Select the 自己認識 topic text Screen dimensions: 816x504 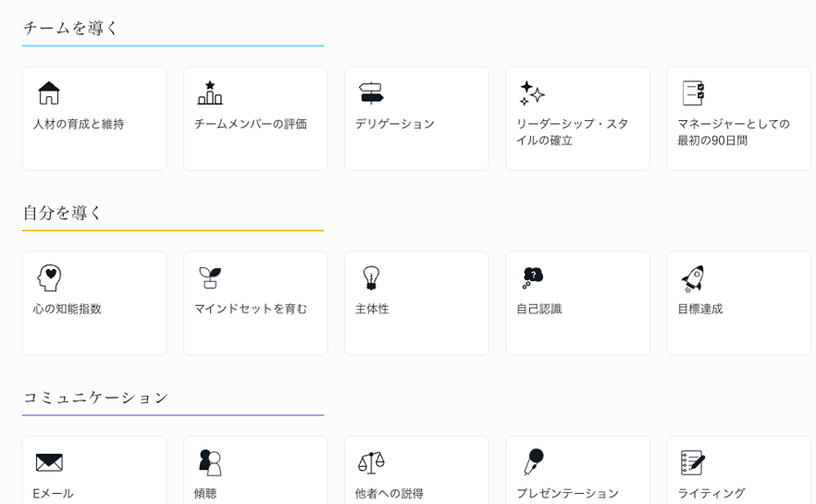coord(538,309)
